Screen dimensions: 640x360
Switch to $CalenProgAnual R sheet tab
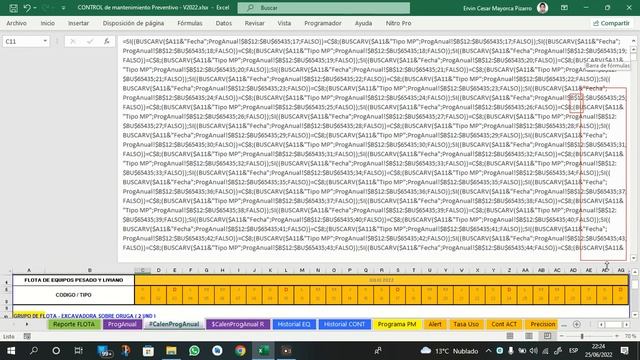point(238,324)
